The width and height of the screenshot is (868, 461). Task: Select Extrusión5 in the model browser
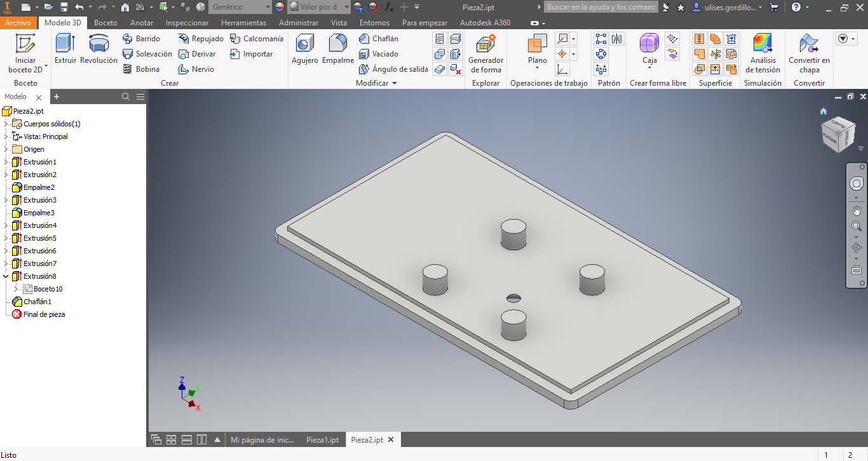pos(34,238)
